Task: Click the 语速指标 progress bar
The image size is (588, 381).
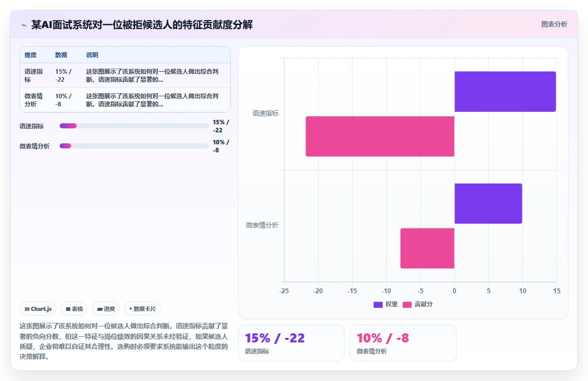Action: [134, 126]
